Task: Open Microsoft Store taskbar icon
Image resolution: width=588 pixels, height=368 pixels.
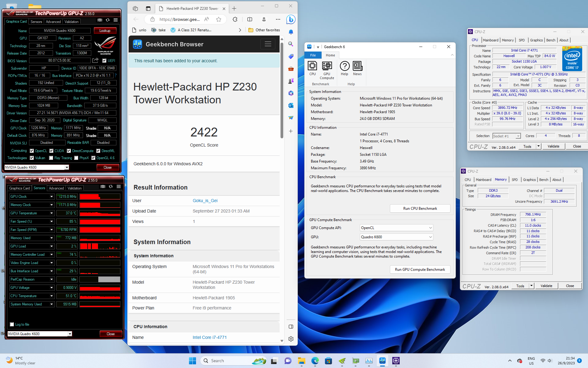Action: [328, 361]
